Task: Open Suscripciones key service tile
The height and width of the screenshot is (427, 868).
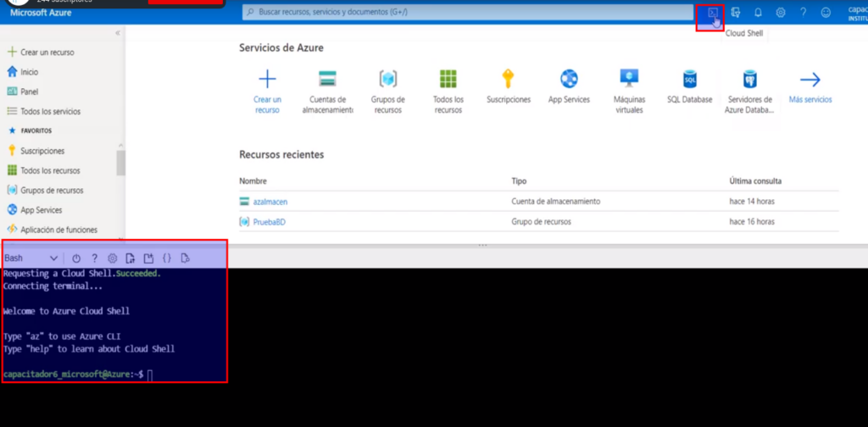Action: pos(509,86)
